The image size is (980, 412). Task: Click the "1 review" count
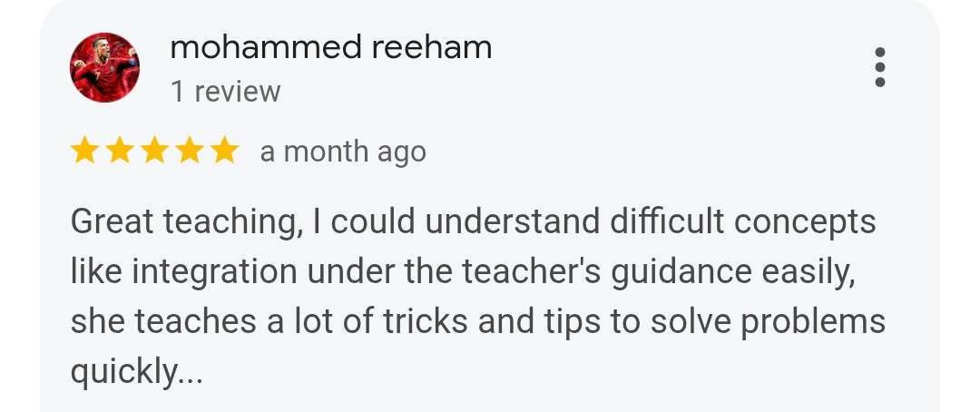[x=225, y=92]
